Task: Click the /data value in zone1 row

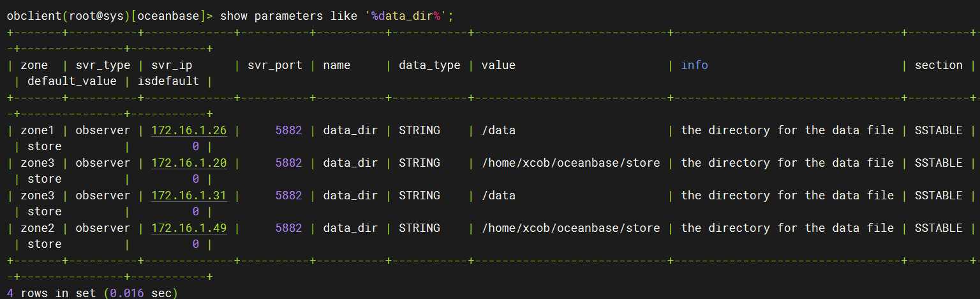Action: pyautogui.click(x=498, y=130)
